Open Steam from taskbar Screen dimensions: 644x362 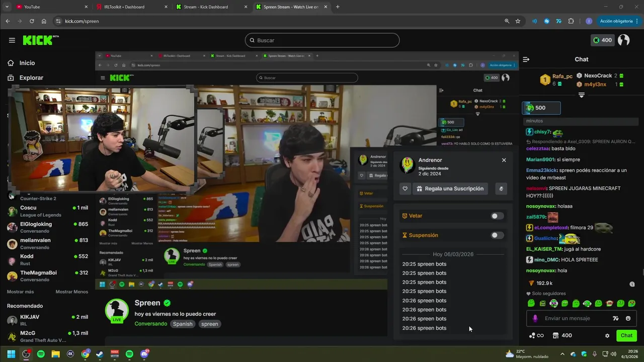click(x=100, y=354)
